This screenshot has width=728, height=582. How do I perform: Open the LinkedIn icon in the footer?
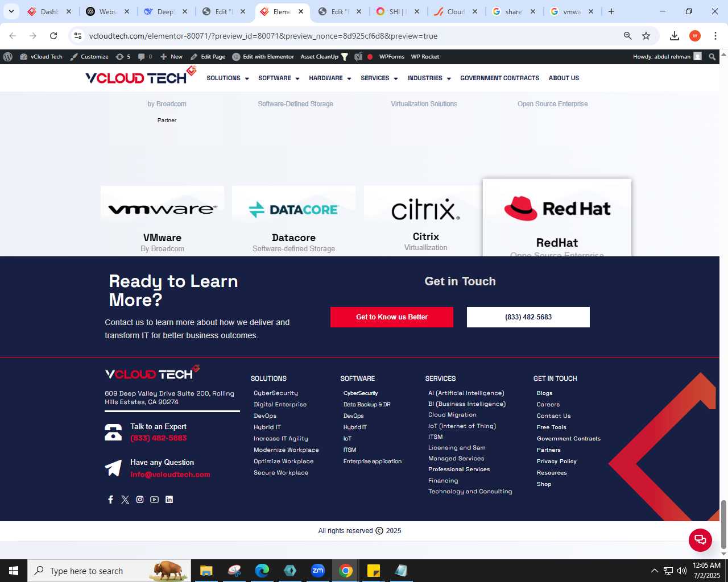coord(169,500)
